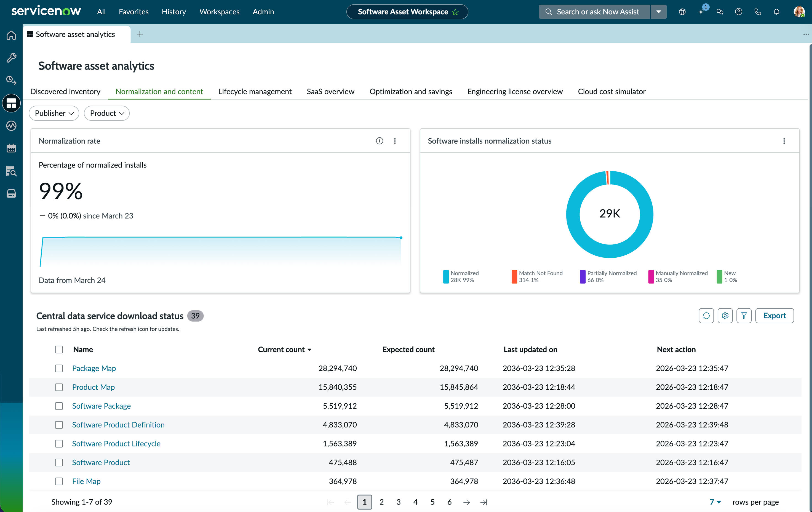Click the phone icon in header
812x512 pixels.
coord(758,12)
